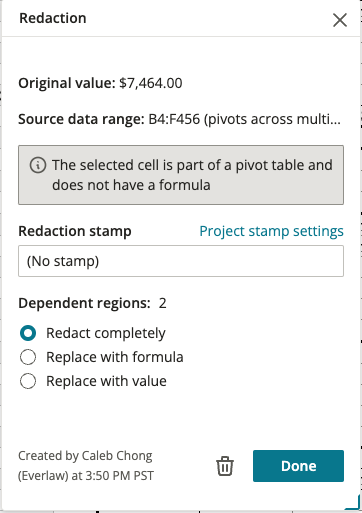
Task: Click the original value $7,464.00 text
Action: point(151,83)
